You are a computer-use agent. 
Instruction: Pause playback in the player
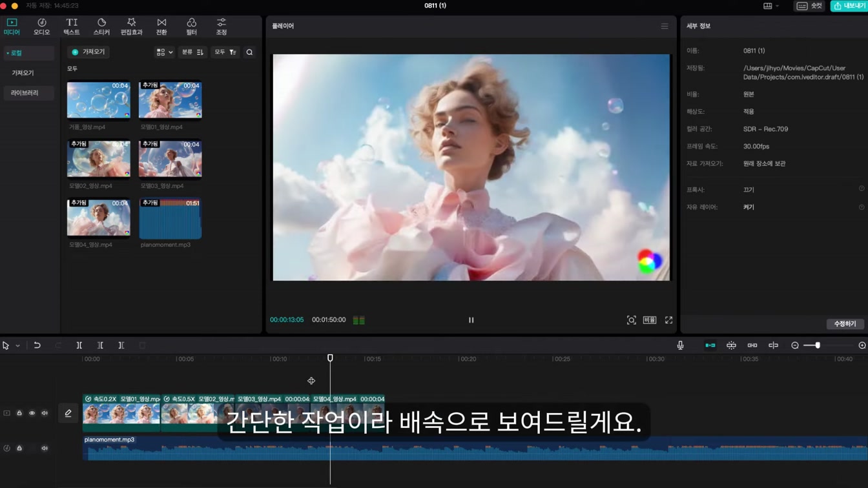tap(471, 320)
